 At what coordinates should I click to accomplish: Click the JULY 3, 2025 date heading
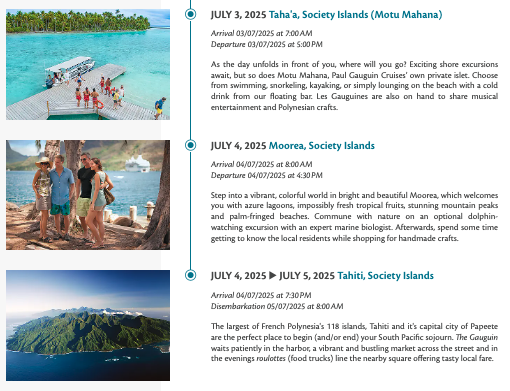point(238,15)
